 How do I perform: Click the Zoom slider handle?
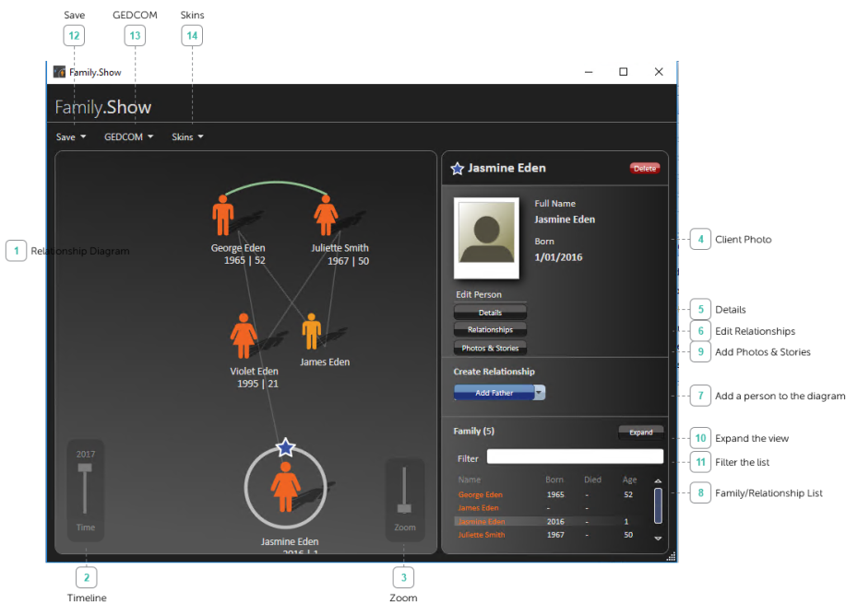click(x=404, y=508)
